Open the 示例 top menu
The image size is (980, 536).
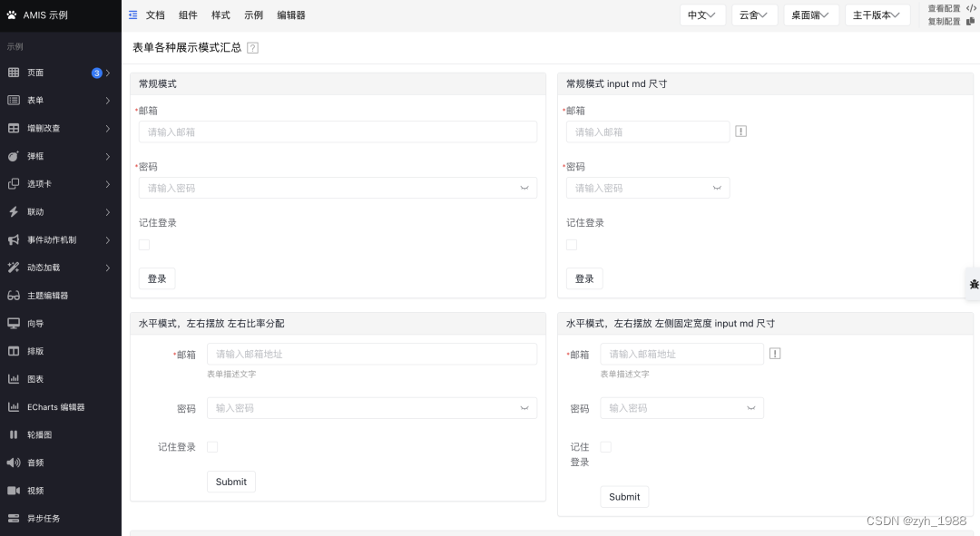click(x=253, y=15)
